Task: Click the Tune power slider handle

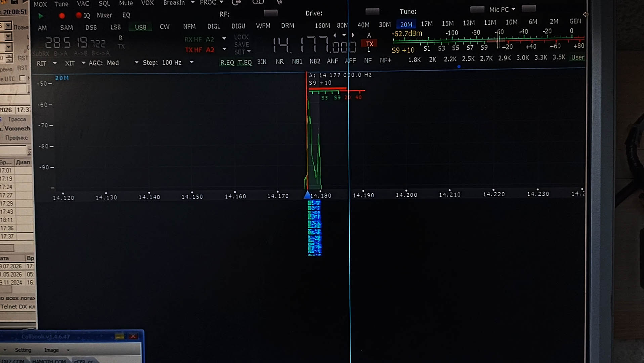Action: 477,9
